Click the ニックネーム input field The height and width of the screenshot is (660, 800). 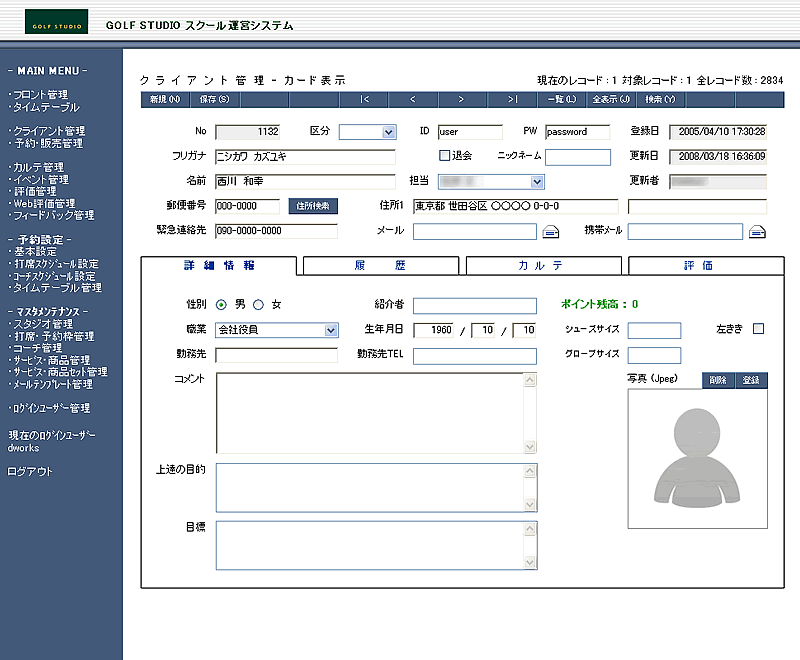tap(578, 157)
